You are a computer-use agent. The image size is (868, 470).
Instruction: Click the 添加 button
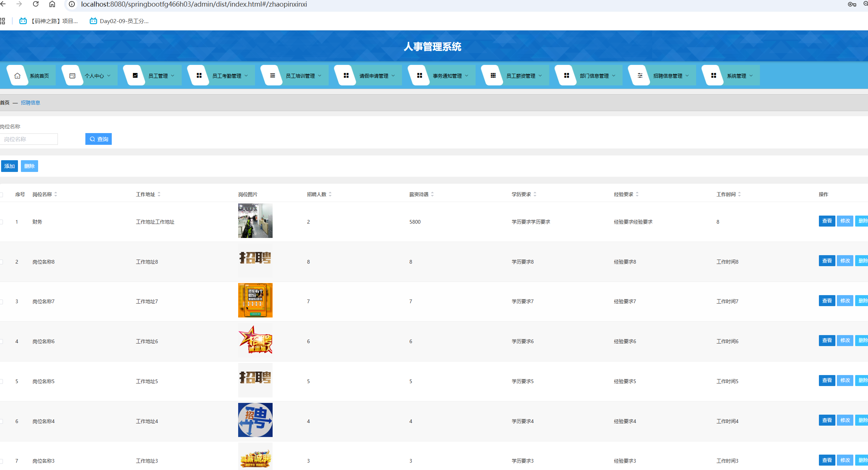10,166
